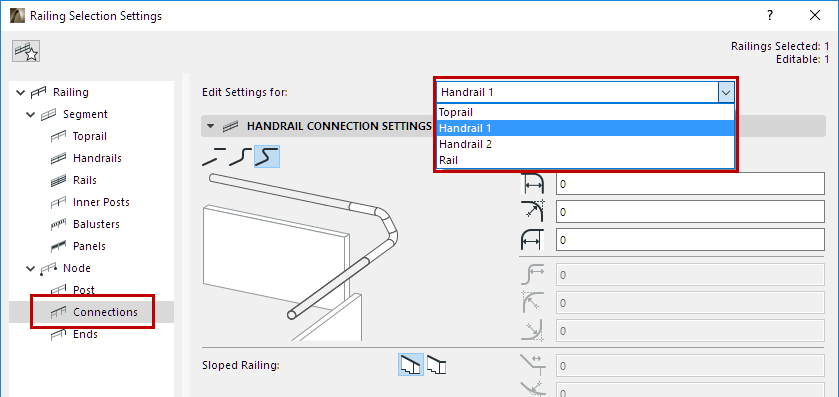The width and height of the screenshot is (839, 397).
Task: Select first Sloped Railing option icon
Action: 411,365
